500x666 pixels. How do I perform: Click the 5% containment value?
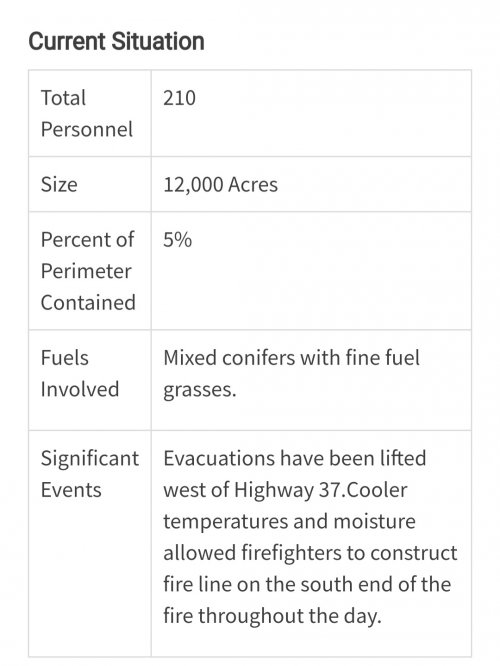pos(178,240)
